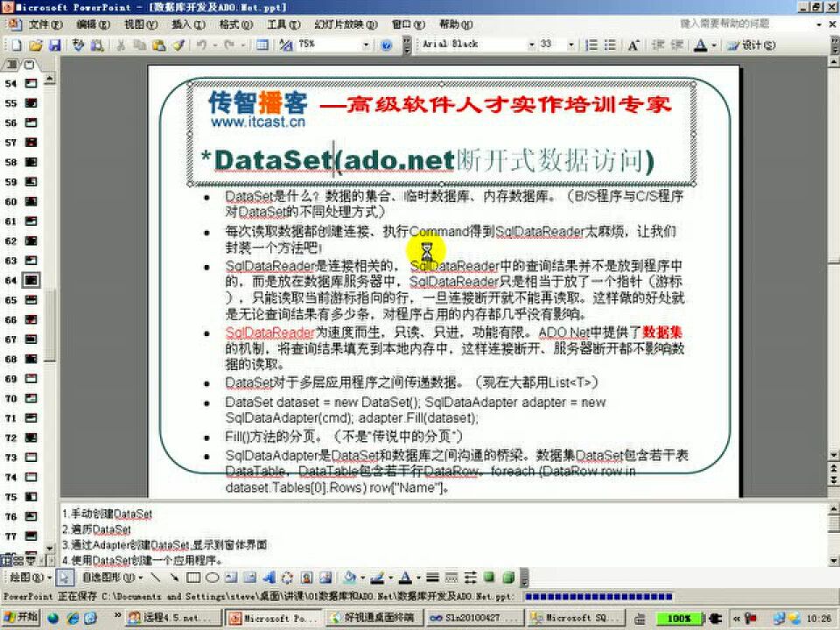Expand the 绘图 (Draw) menu on Drawing toolbar

pos(31,577)
